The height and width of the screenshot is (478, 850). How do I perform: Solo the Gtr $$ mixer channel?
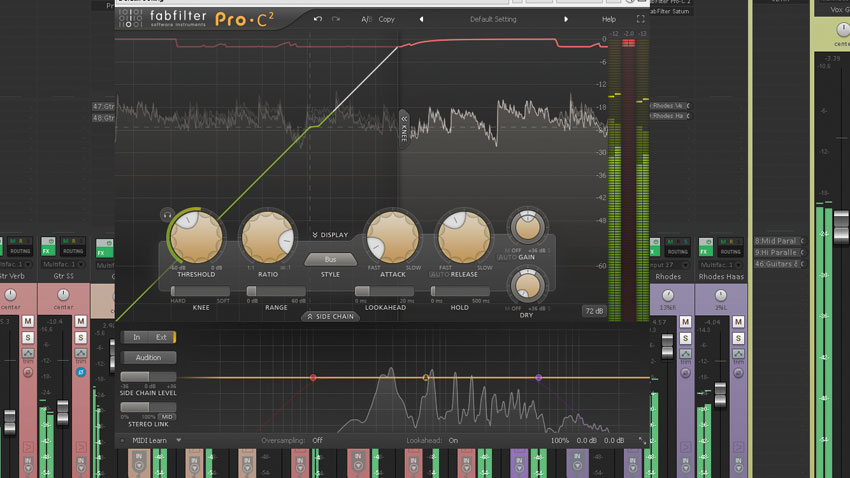tap(81, 338)
